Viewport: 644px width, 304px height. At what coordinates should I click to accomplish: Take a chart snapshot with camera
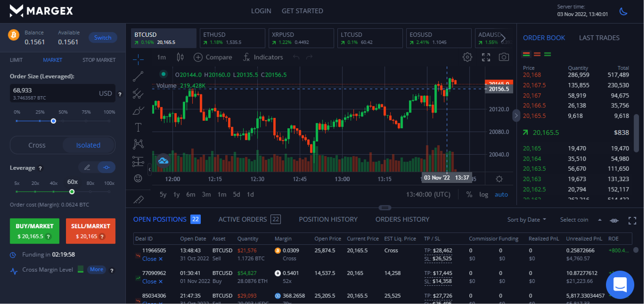[504, 57]
